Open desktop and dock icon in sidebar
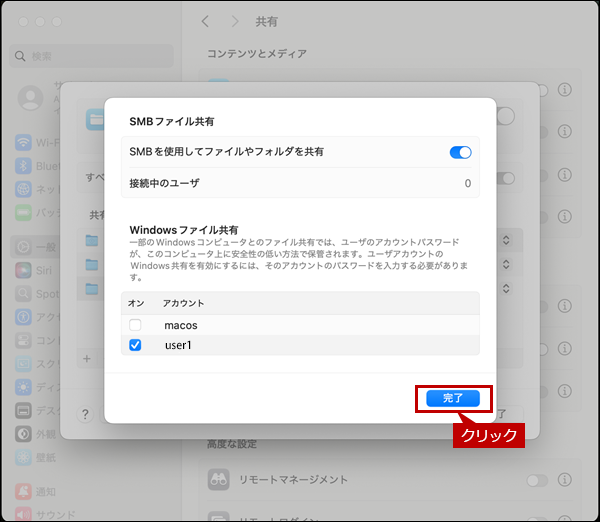 click(23, 411)
